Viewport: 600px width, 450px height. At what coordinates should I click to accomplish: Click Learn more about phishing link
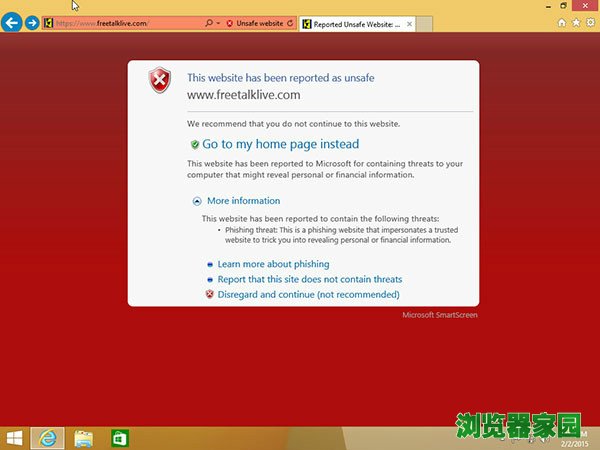point(273,264)
